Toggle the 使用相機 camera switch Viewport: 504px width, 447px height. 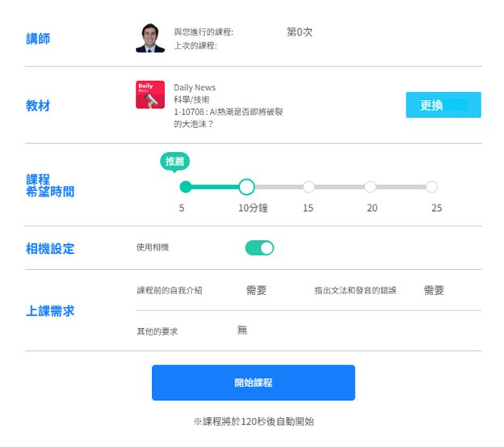tap(259, 248)
